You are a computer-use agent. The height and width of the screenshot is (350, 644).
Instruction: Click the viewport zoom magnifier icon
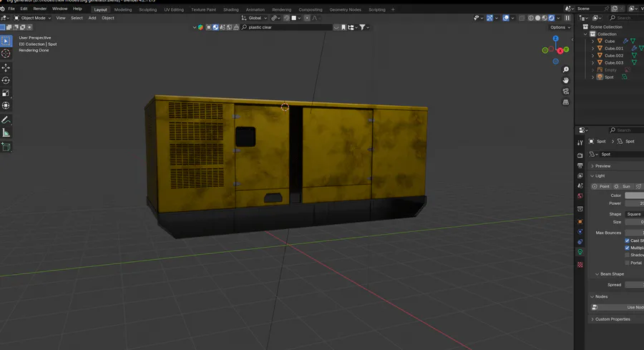click(x=566, y=69)
